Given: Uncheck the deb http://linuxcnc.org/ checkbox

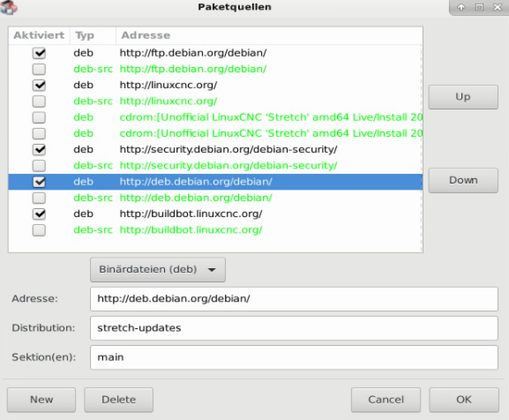Looking at the screenshot, I should pyautogui.click(x=39, y=85).
